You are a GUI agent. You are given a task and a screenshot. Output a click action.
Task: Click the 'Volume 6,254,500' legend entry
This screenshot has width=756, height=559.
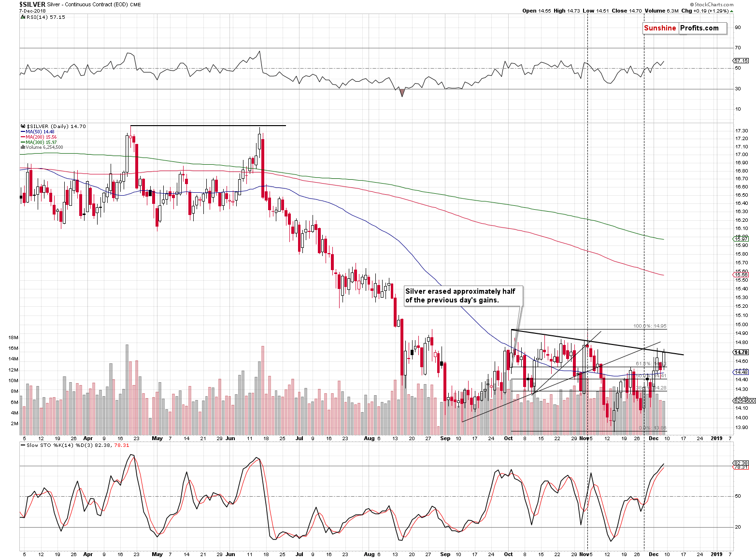44,147
